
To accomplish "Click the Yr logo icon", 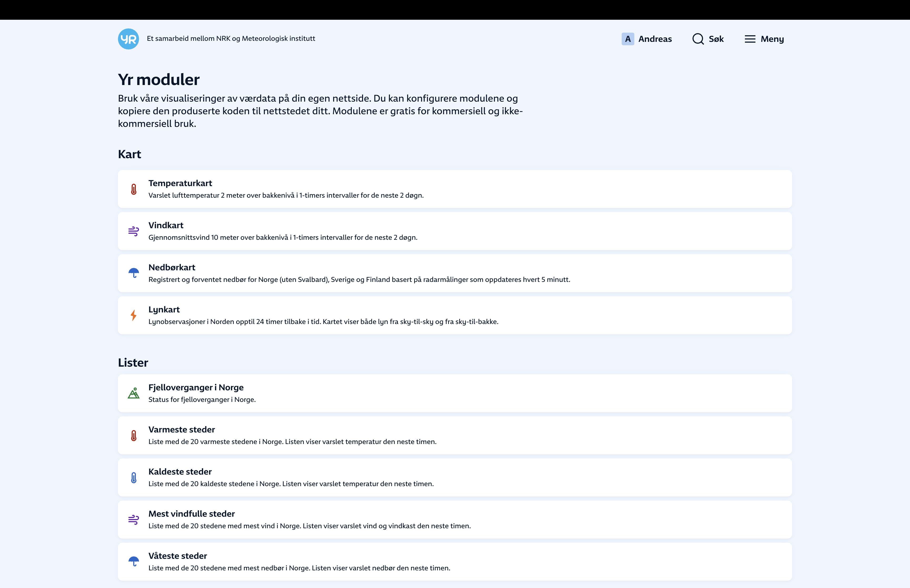I will pyautogui.click(x=128, y=39).
